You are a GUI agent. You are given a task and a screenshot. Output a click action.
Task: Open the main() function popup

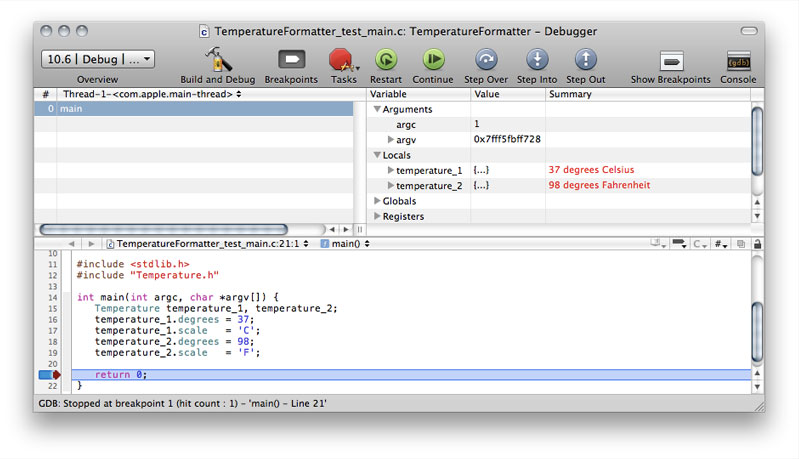pos(345,244)
